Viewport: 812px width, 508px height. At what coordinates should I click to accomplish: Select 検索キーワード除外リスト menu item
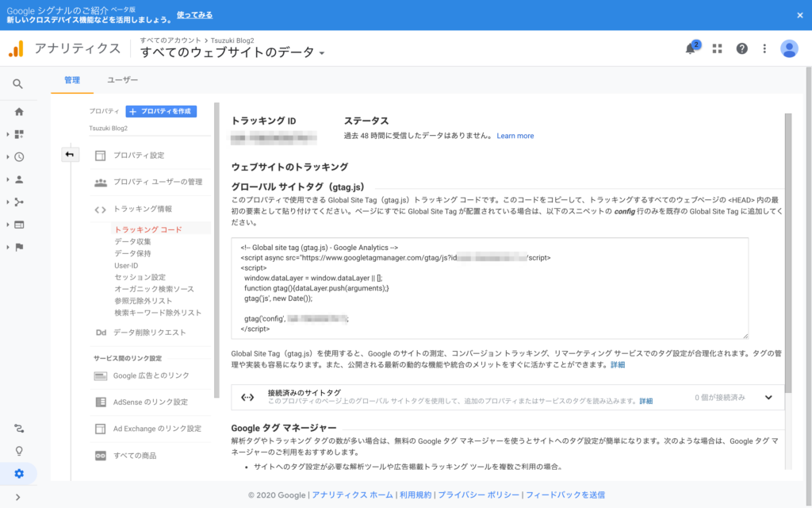coord(158,313)
